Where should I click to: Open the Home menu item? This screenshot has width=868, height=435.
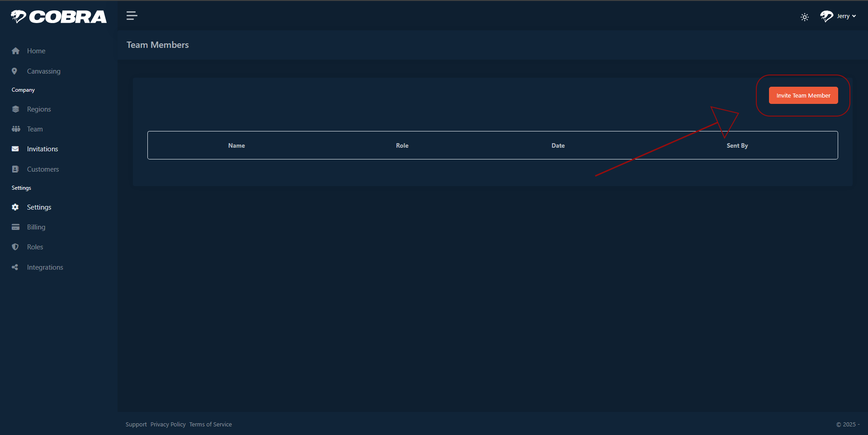36,51
